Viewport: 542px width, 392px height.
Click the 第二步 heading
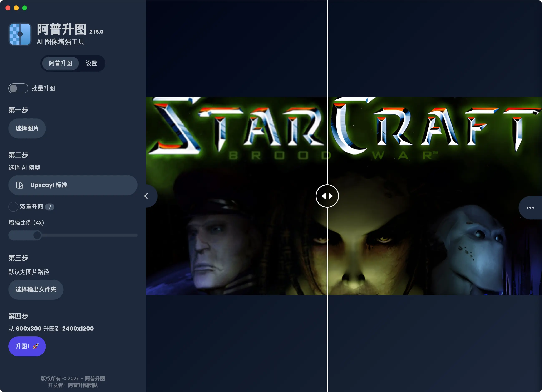18,155
